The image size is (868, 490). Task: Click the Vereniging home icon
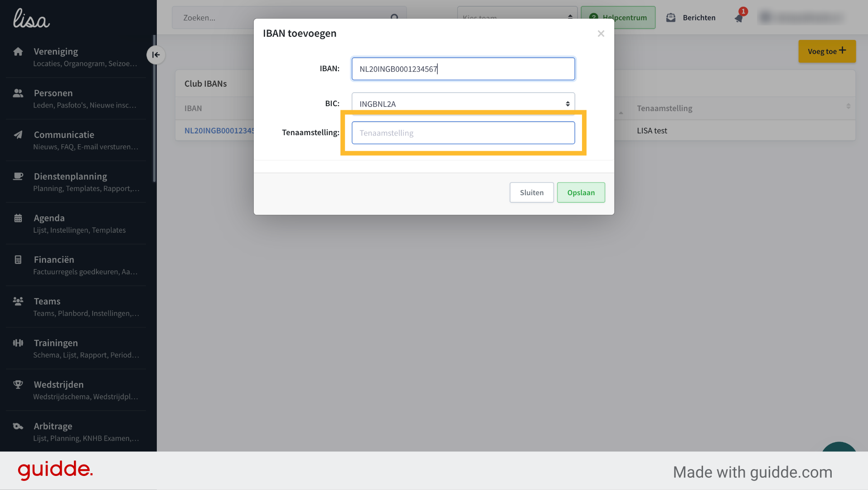[x=18, y=51]
